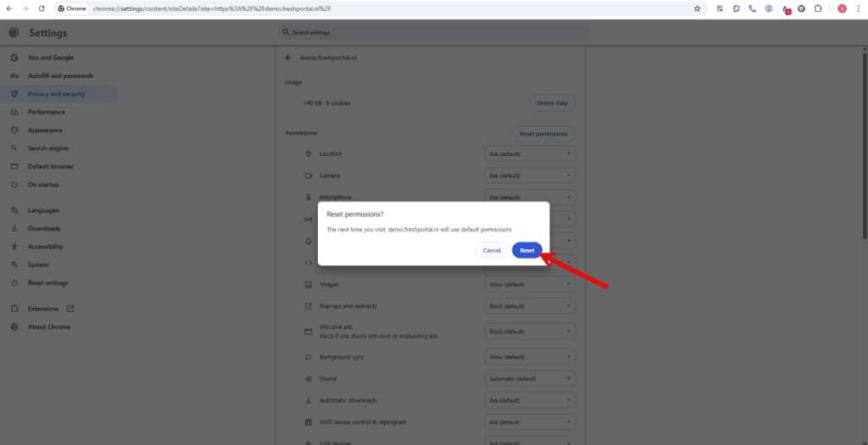This screenshot has height=445, width=868.
Task: Click the 'Reset permissions?' dialog heading
Action: pos(355,214)
